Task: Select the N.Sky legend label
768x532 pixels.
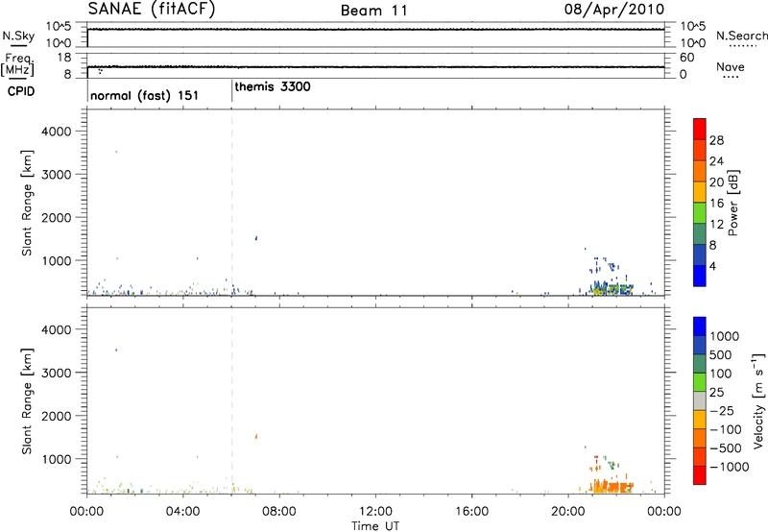Action: pos(18,36)
